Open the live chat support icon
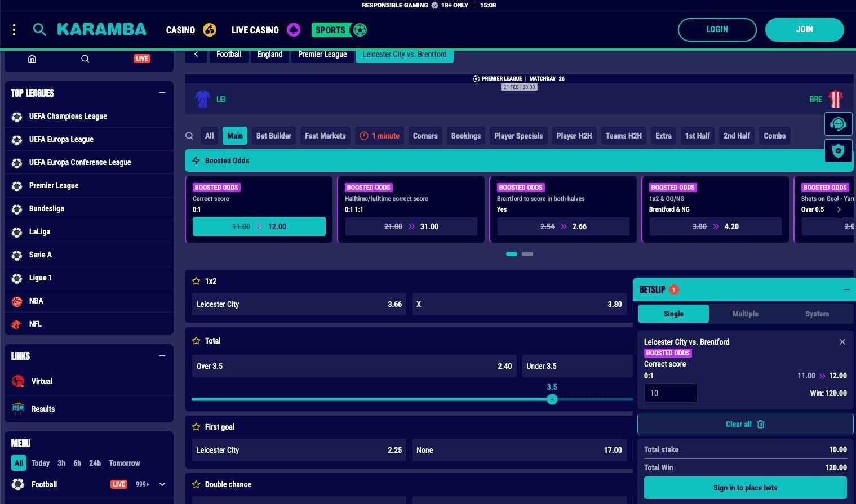The height and width of the screenshot is (504, 856). click(x=838, y=124)
